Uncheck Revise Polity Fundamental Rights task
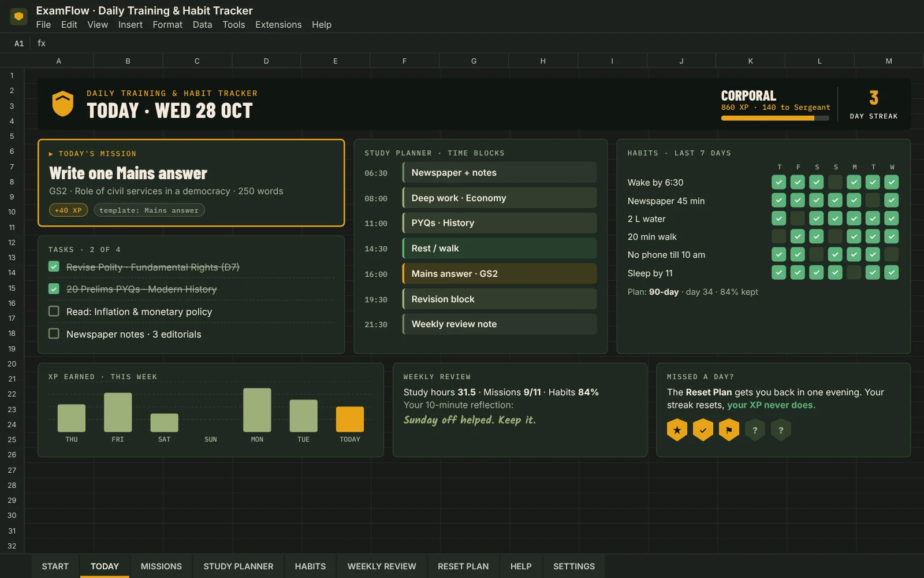Screen dimensions: 924x578 point(54,266)
